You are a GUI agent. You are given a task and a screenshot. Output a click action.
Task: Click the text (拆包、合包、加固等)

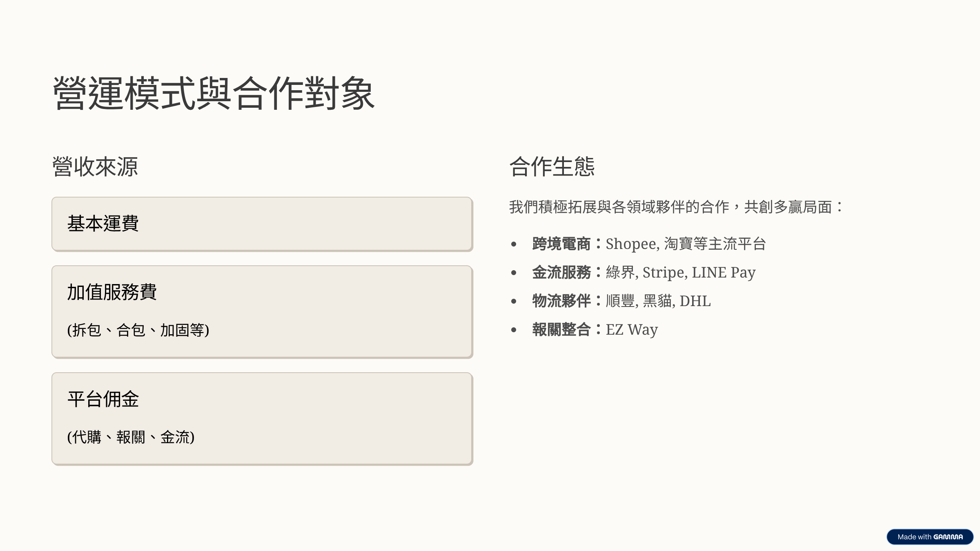[x=138, y=330]
